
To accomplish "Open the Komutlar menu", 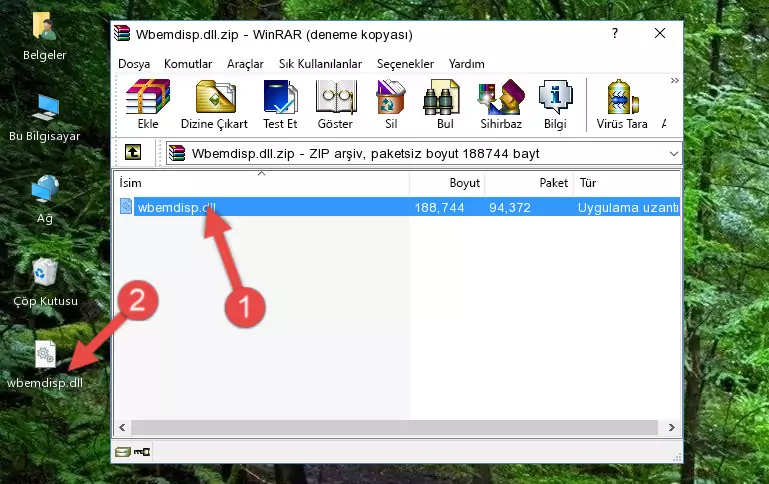I will 188,64.
